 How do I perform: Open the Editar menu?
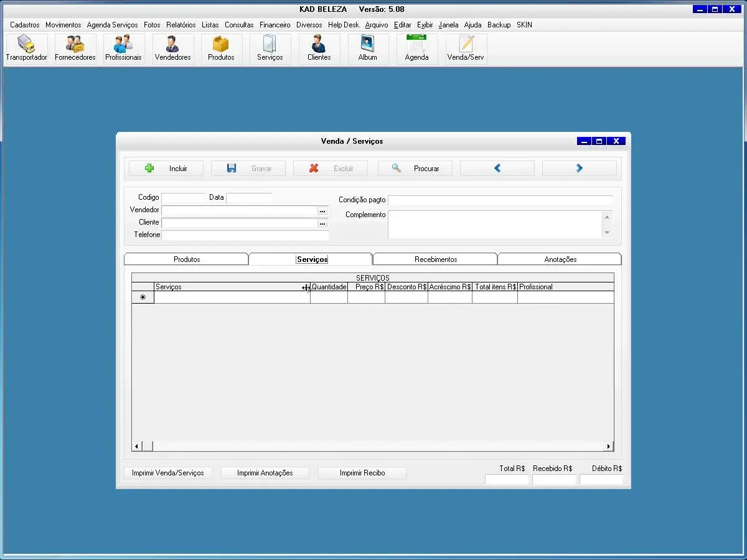[x=403, y=25]
